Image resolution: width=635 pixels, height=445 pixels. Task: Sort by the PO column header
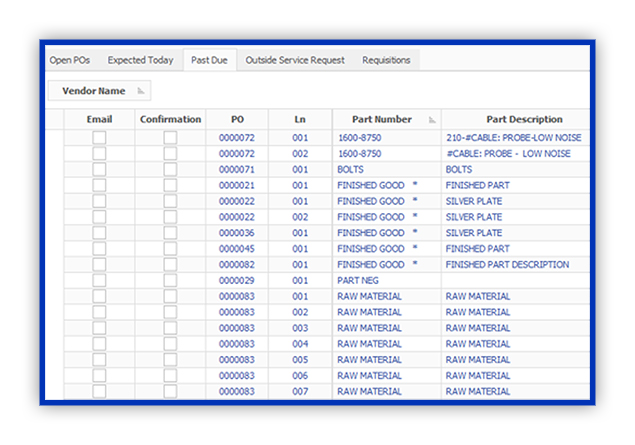237,119
